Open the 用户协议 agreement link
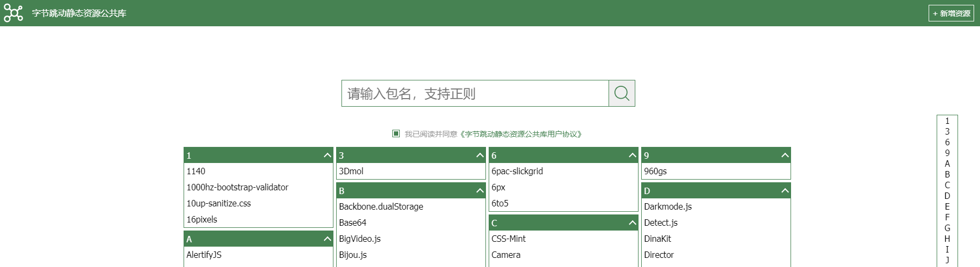 pos(521,134)
